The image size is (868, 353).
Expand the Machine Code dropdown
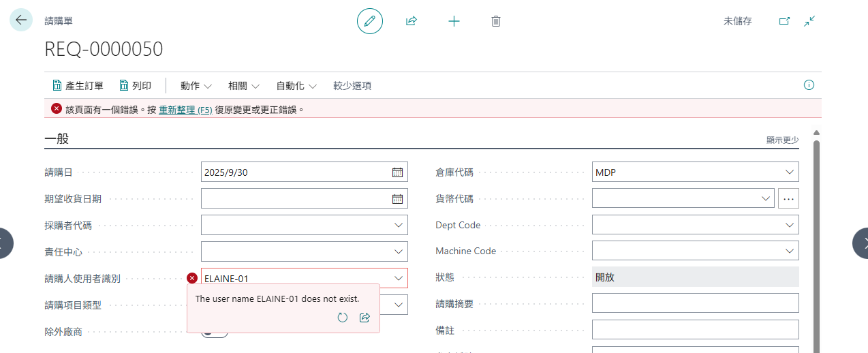coord(790,251)
